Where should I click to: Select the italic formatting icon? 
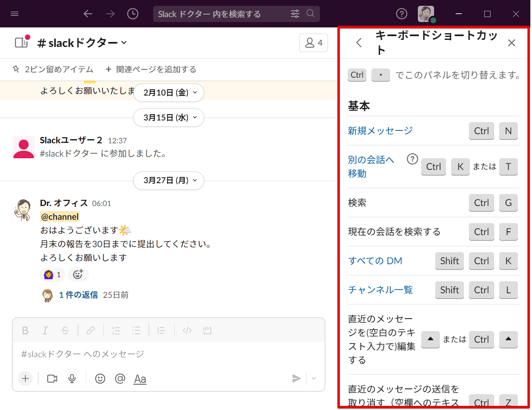coord(45,330)
